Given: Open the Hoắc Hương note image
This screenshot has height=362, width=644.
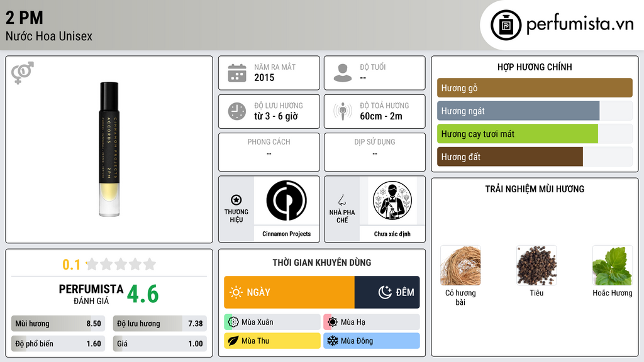Looking at the screenshot, I should (613, 266).
